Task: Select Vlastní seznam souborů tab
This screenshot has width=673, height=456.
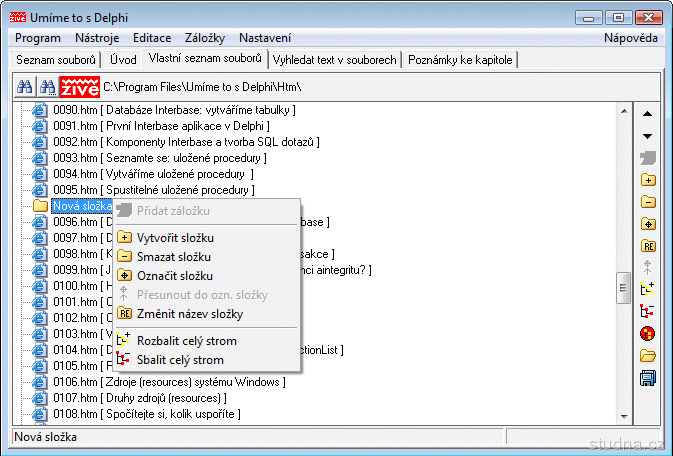Action: tap(205, 58)
